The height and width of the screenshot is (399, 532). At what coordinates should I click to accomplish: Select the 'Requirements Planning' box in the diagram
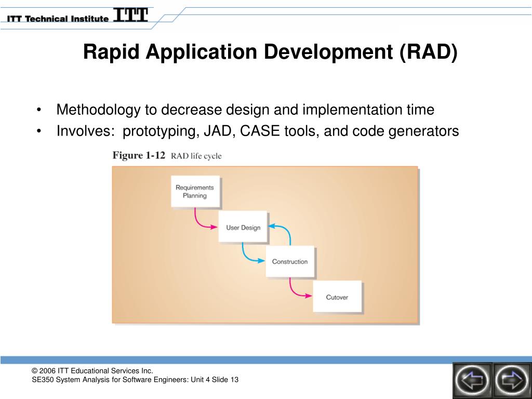click(x=195, y=191)
